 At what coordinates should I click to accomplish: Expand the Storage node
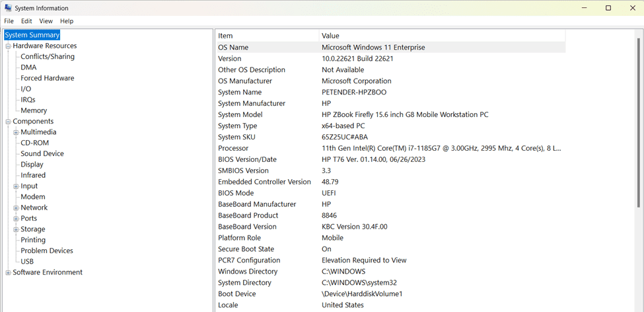tap(16, 229)
